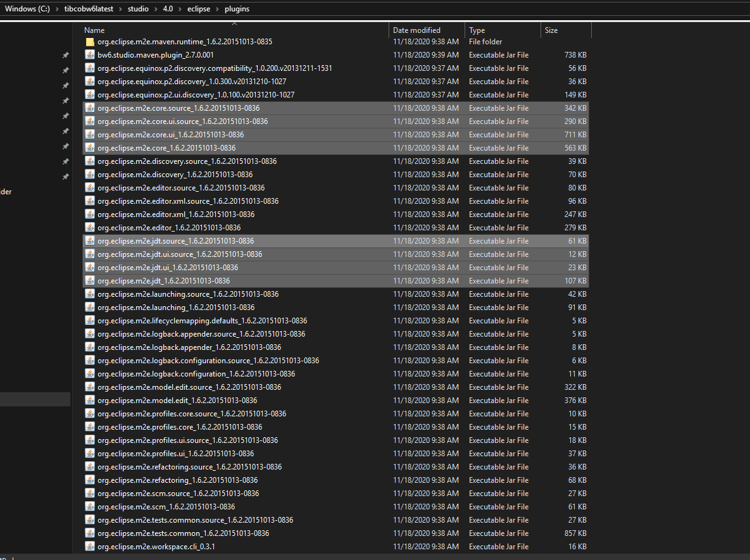The height and width of the screenshot is (560, 750).
Task: Click jar icon of org.eclipse.m2e.core.ui_1.6.2 file
Action: click(89, 135)
